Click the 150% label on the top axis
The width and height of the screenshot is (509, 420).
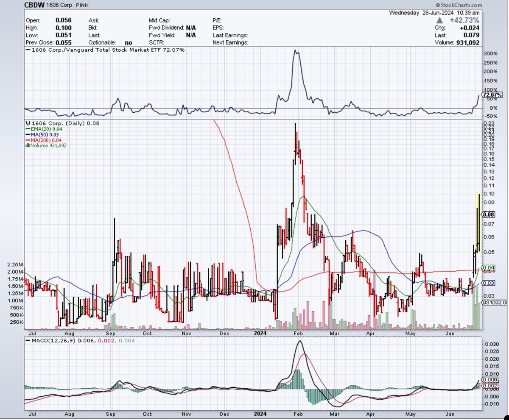tap(490, 81)
